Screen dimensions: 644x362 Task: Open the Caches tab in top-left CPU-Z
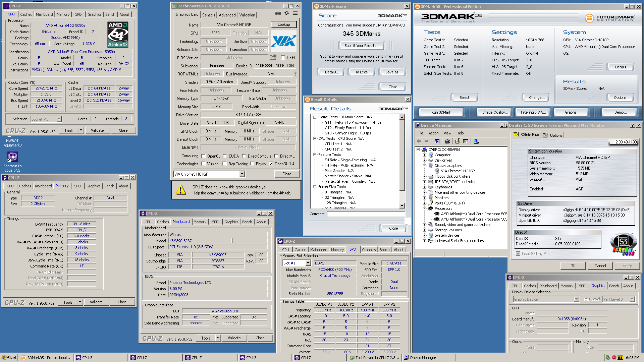[x=26, y=14]
